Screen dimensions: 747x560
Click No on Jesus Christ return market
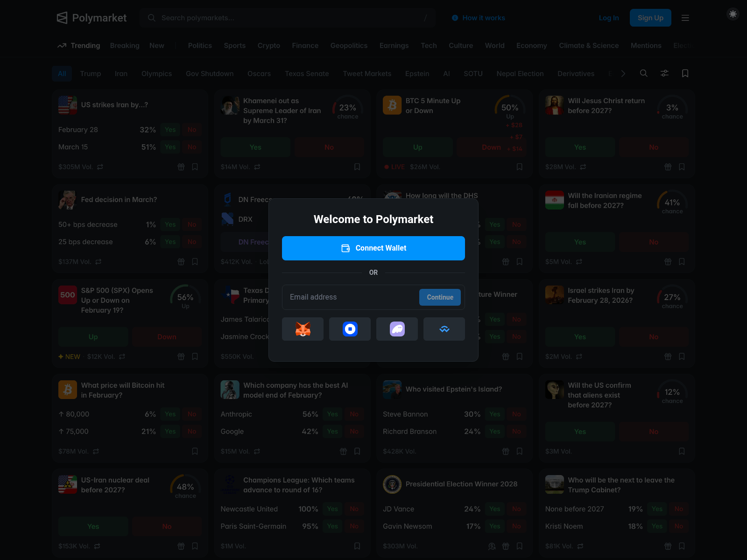[x=654, y=147]
